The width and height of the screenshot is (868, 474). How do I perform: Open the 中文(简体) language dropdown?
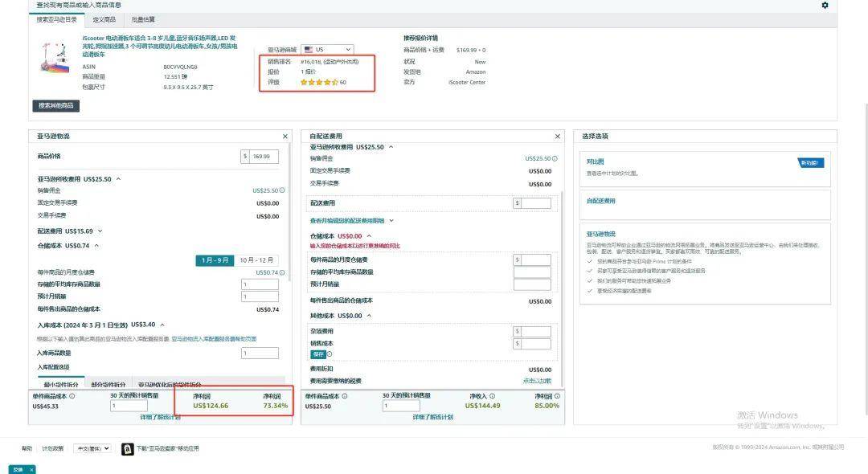point(92,448)
